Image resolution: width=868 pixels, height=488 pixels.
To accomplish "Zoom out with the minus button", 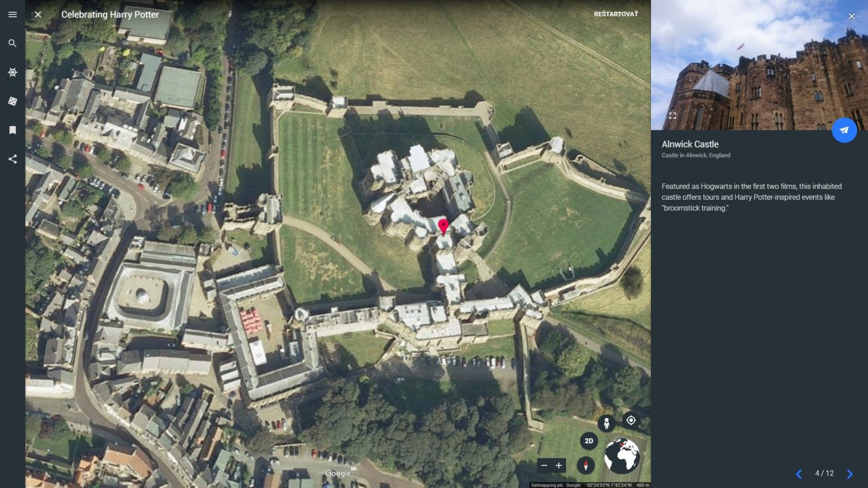I will tap(544, 465).
